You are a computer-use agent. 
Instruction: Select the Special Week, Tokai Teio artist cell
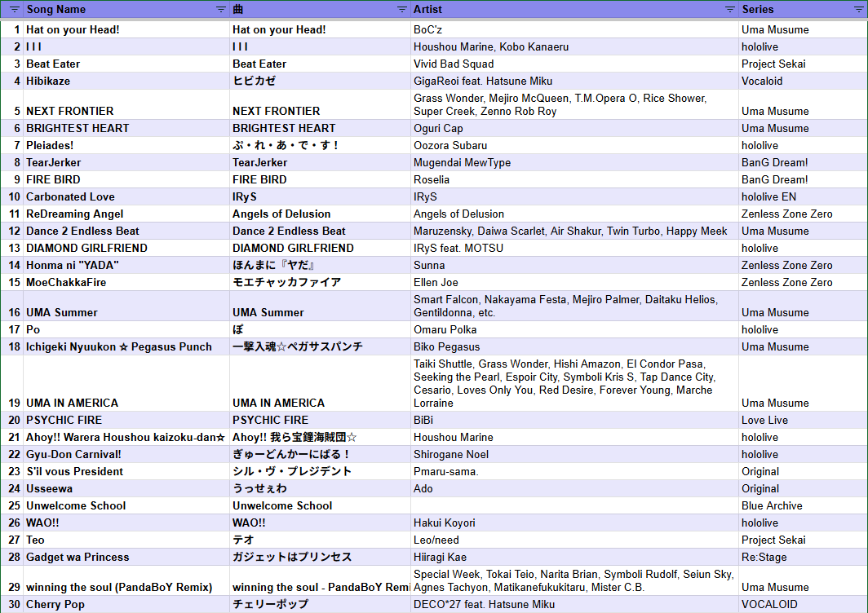574,581
